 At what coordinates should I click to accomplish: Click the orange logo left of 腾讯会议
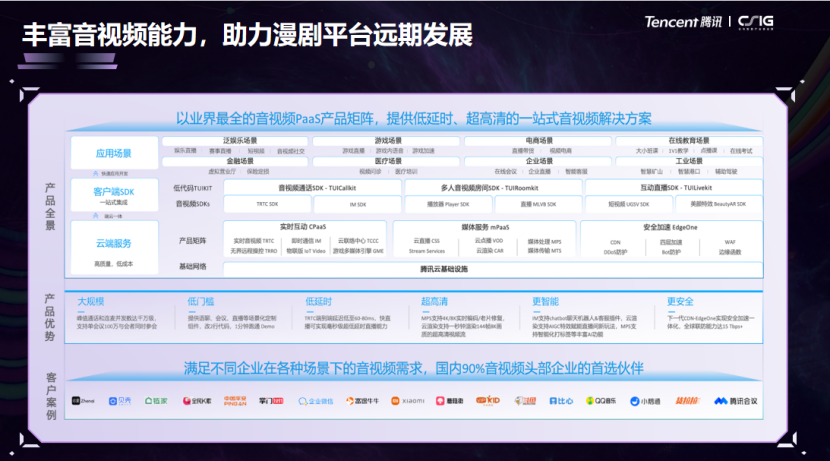point(687,401)
